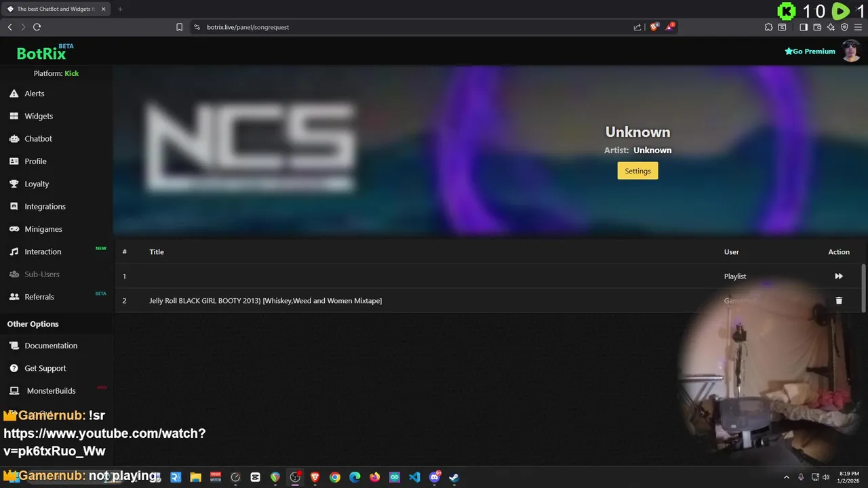Screen dimensions: 868x488
Task: Toggle the browser sidebar panel
Action: coord(804,27)
